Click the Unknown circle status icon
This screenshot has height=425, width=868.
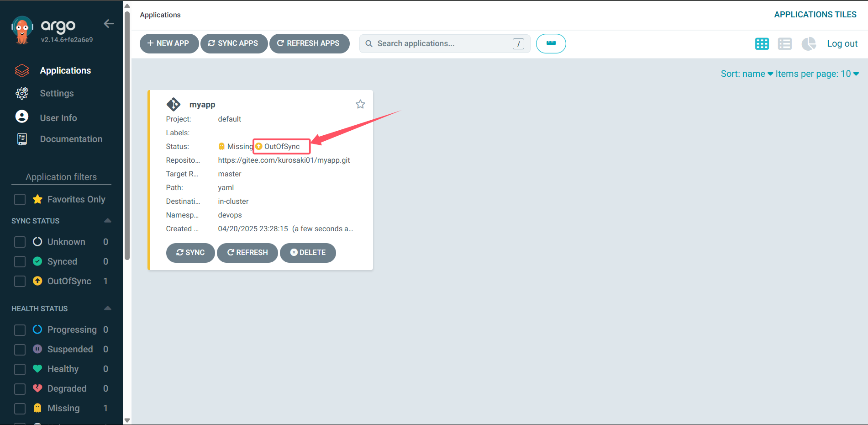37,241
